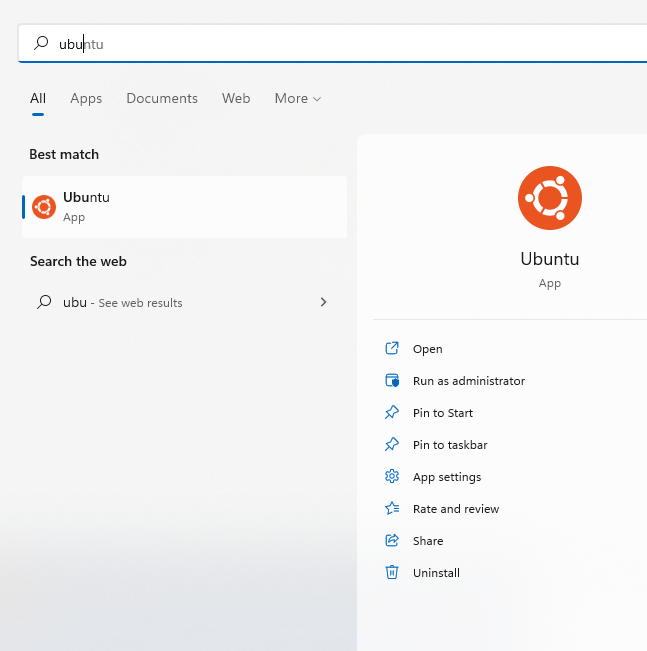647x651 pixels.
Task: Click the Pin to taskbar pin icon
Action: [x=392, y=444]
